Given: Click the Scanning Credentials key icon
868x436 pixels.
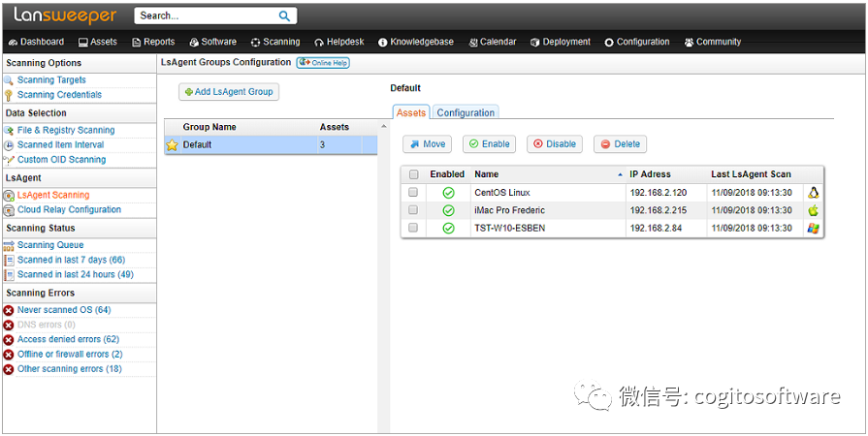Looking at the screenshot, I should click(9, 95).
